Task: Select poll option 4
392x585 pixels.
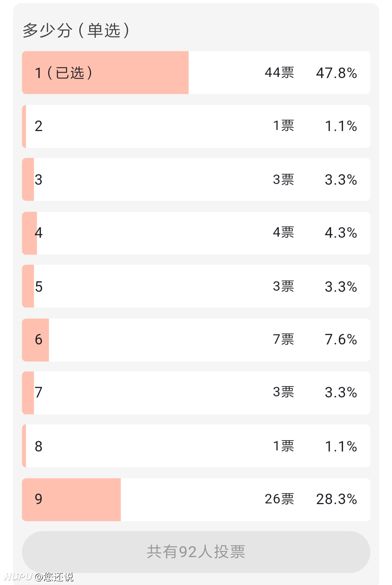Action: point(196,233)
